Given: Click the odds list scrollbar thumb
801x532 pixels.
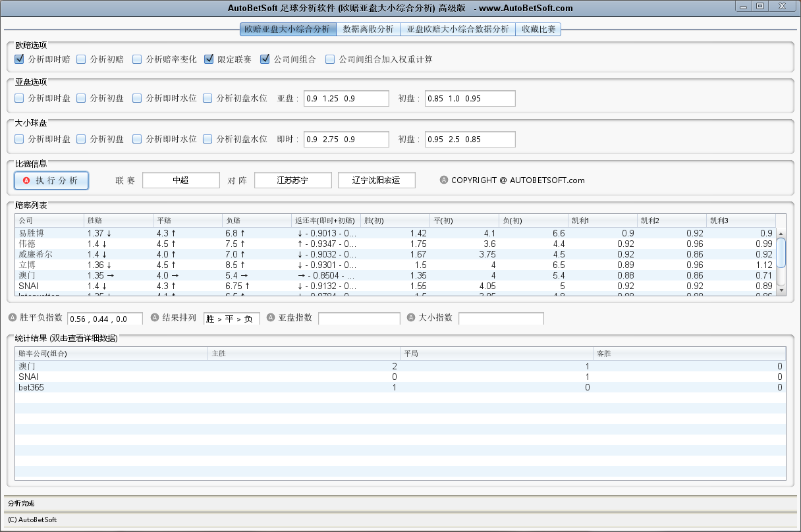Looking at the screenshot, I should coord(781,252).
